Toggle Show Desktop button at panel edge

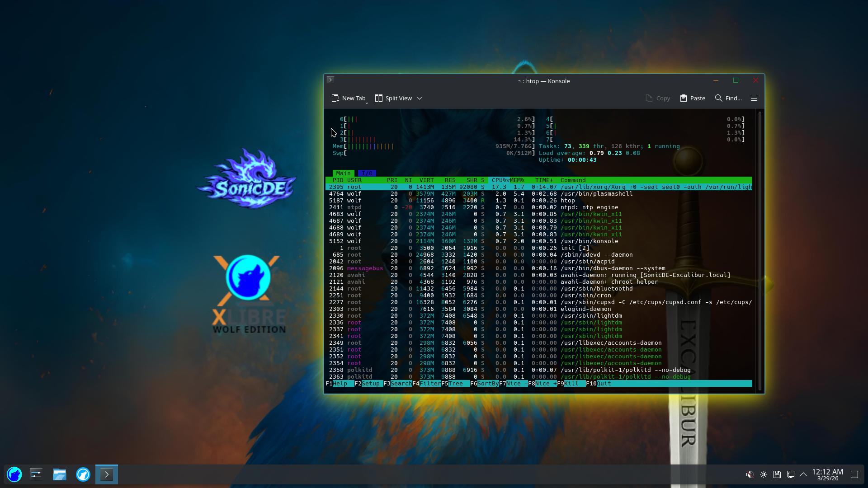point(854,474)
